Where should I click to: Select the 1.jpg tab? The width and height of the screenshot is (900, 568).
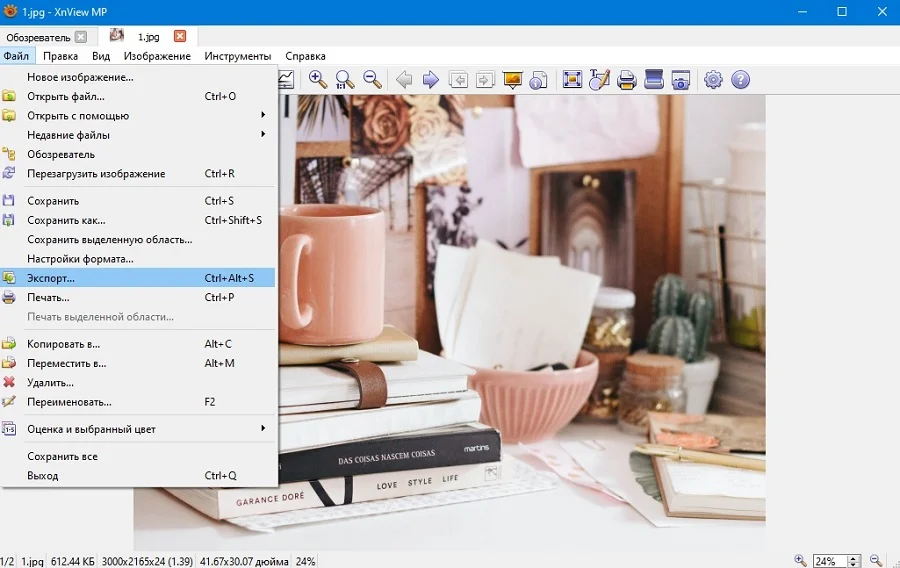pos(148,37)
